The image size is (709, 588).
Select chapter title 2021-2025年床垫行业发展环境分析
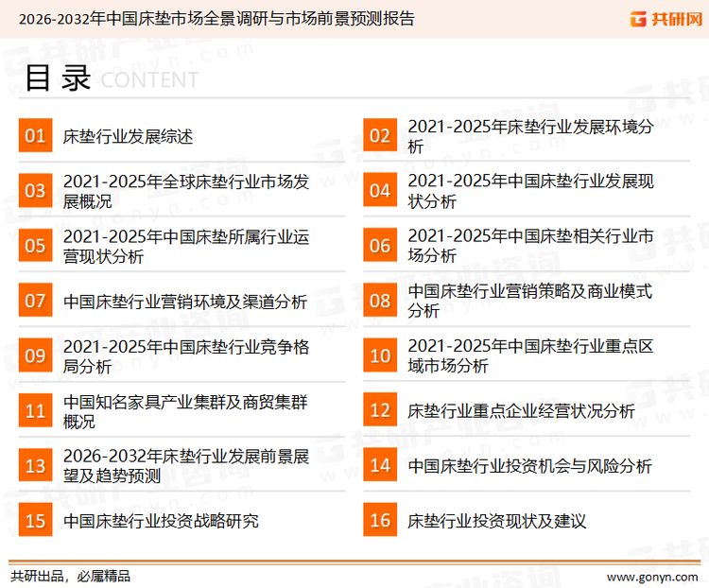(530, 136)
